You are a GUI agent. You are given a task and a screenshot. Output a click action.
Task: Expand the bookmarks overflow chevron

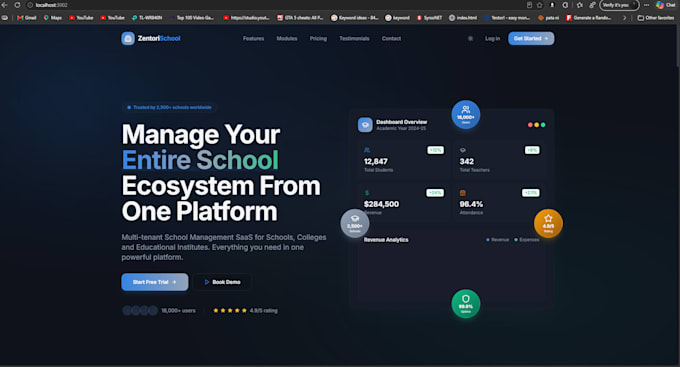click(624, 18)
